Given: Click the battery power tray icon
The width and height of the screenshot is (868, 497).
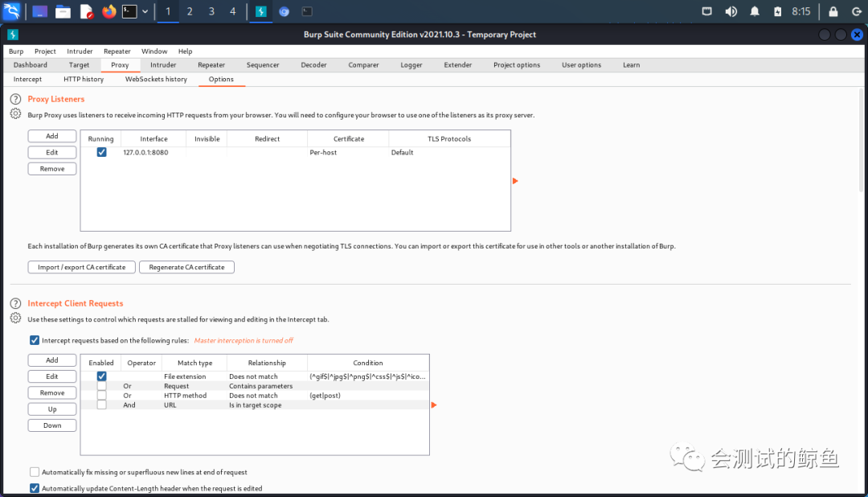Looking at the screenshot, I should pos(777,11).
